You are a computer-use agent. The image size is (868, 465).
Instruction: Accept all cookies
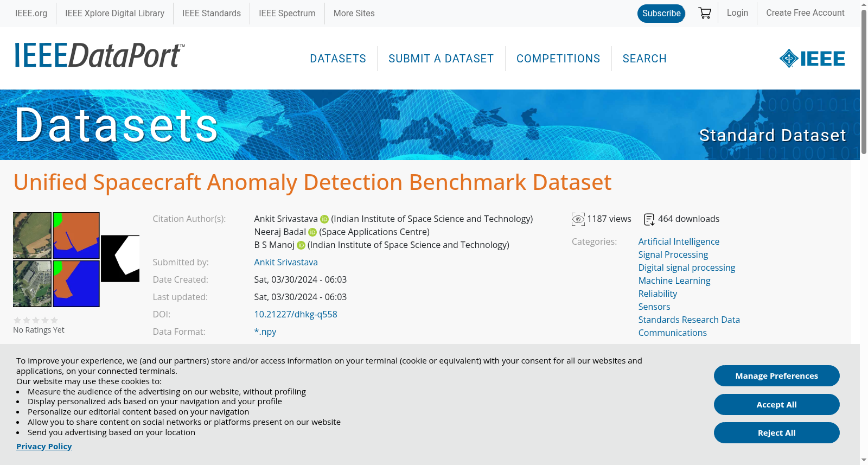(777, 405)
